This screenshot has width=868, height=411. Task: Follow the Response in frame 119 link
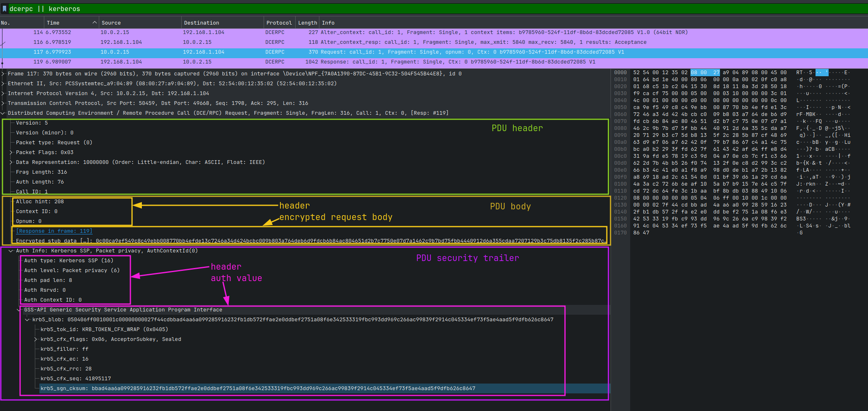54,231
